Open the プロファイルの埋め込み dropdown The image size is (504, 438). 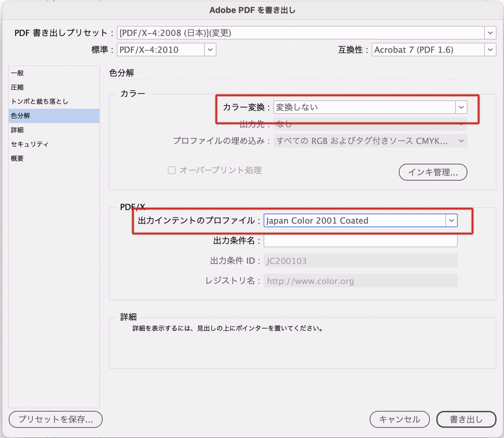point(461,141)
